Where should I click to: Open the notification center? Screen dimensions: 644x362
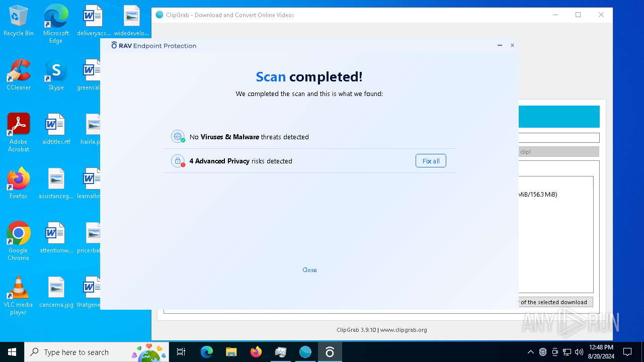[x=627, y=352]
